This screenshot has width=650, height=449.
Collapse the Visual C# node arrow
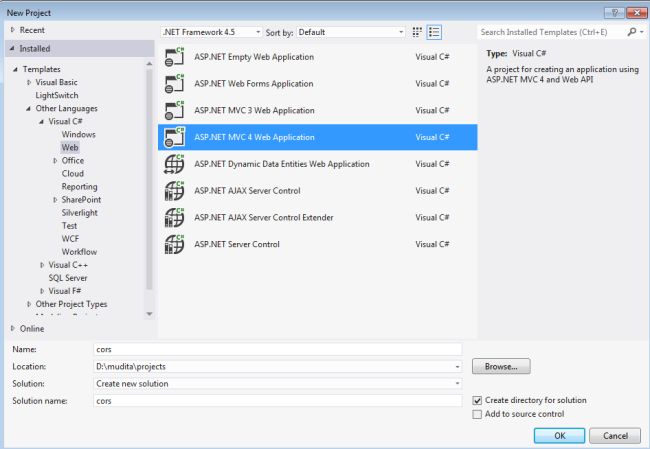(41, 121)
